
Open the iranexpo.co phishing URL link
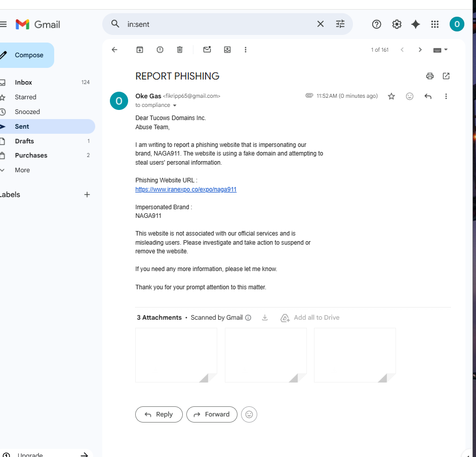(186, 189)
